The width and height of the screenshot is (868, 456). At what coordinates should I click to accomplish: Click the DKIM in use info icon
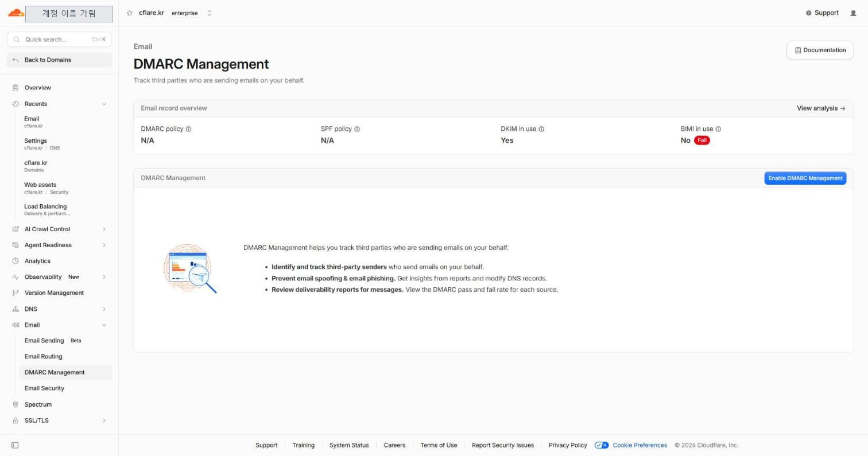[541, 129]
